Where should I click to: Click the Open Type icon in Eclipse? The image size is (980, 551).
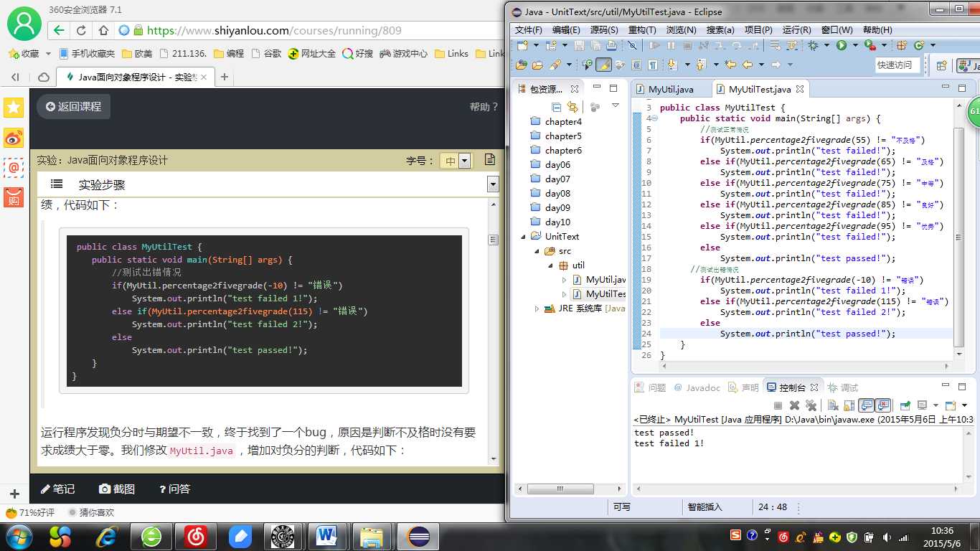(520, 65)
